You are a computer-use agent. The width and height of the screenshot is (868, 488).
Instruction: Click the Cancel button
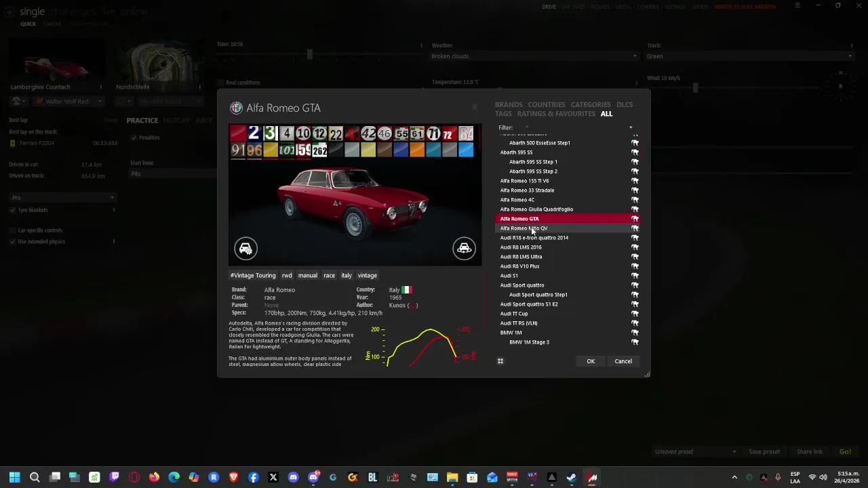(x=623, y=361)
